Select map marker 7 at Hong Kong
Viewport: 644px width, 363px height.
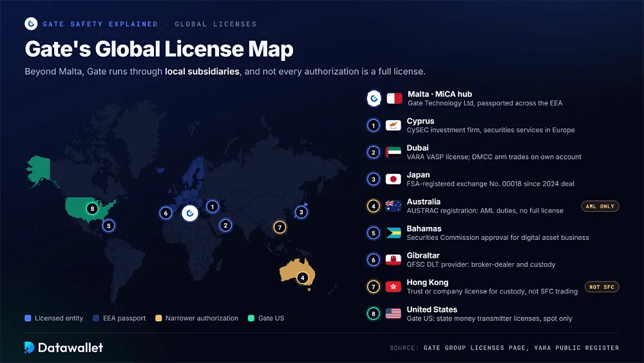[279, 227]
